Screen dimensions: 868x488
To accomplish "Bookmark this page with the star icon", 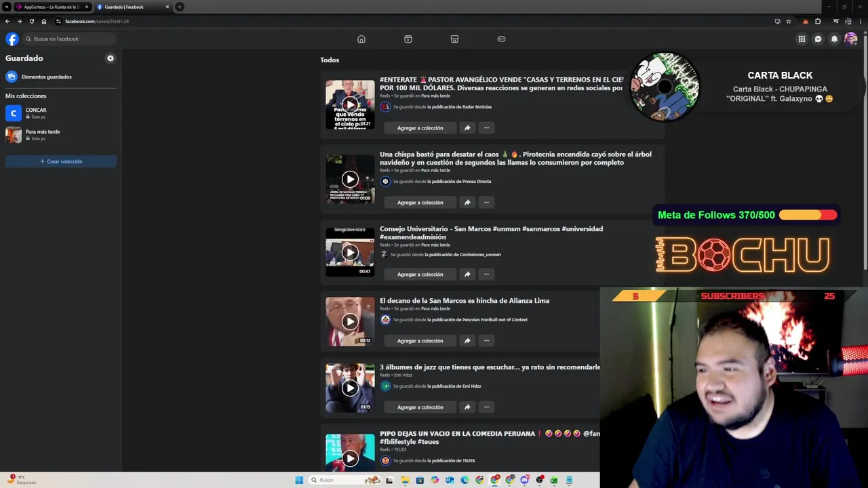I will pos(789,21).
